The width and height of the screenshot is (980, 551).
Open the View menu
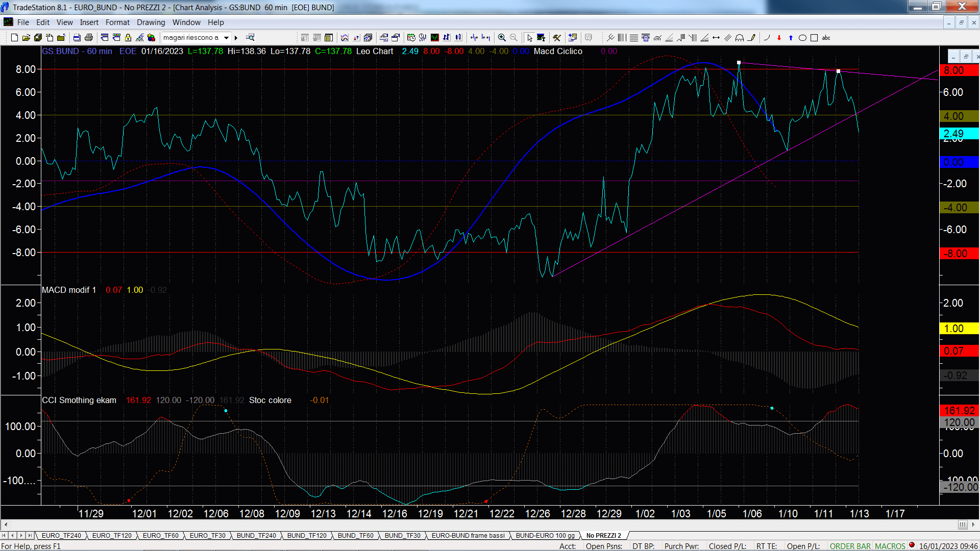(65, 22)
